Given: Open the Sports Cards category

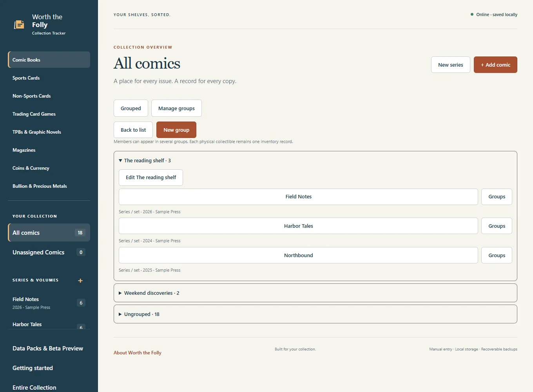Looking at the screenshot, I should [x=49, y=78].
